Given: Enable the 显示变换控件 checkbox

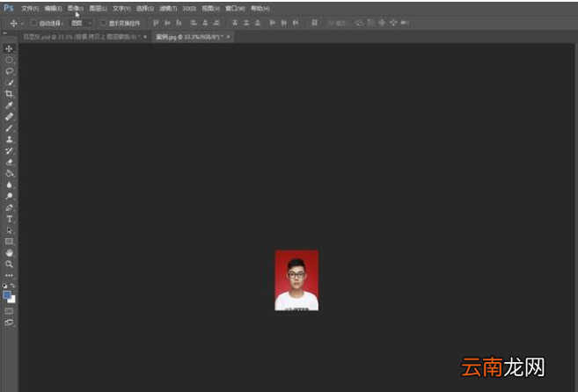Looking at the screenshot, I should click(x=104, y=23).
